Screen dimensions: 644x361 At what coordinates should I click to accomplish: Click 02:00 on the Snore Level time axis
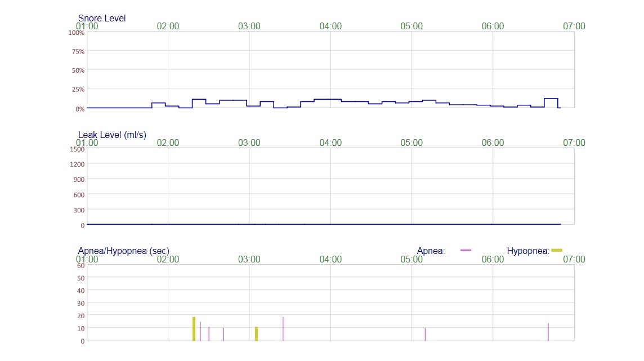168,26
